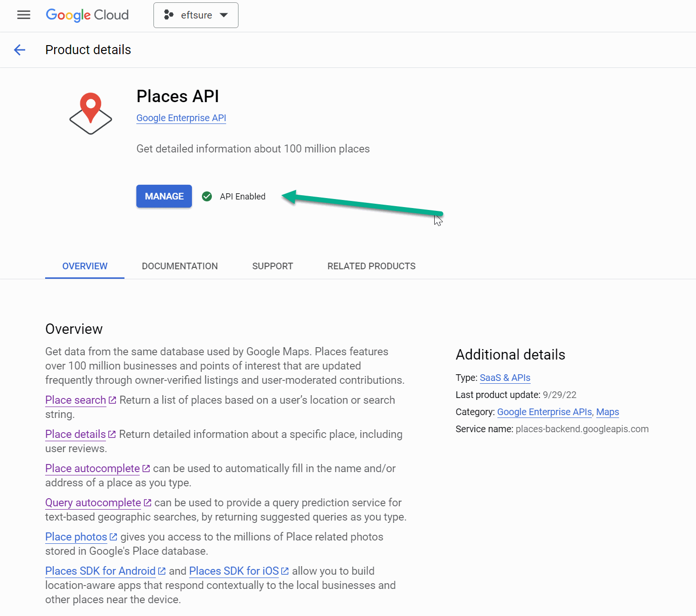696x616 pixels.
Task: Select the Overview tab
Action: pyautogui.click(x=85, y=266)
